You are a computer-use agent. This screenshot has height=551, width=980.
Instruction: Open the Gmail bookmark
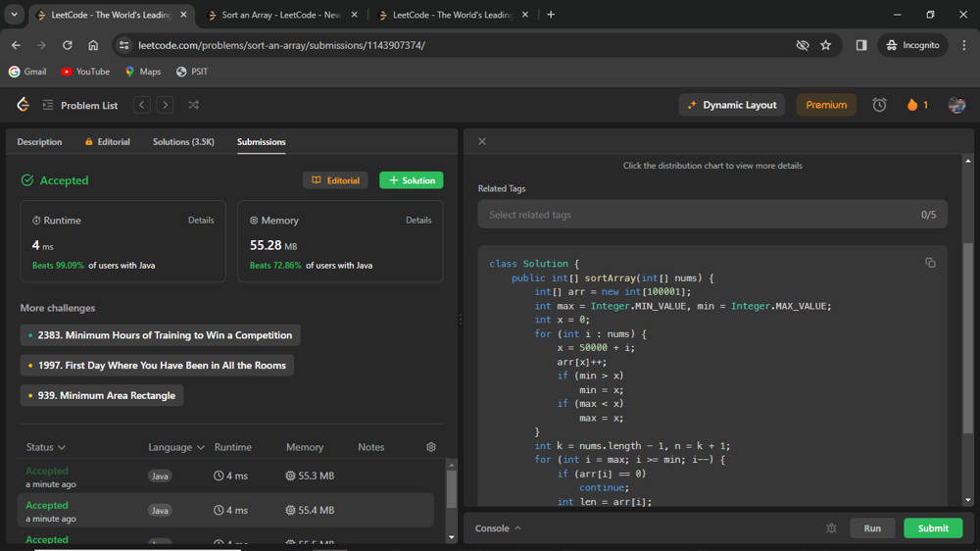pos(27,72)
